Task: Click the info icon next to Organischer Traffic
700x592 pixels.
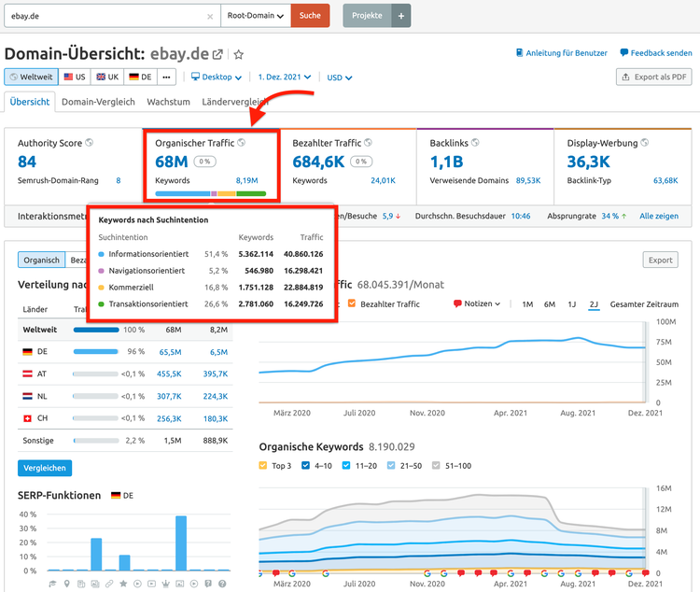Action: tap(242, 143)
